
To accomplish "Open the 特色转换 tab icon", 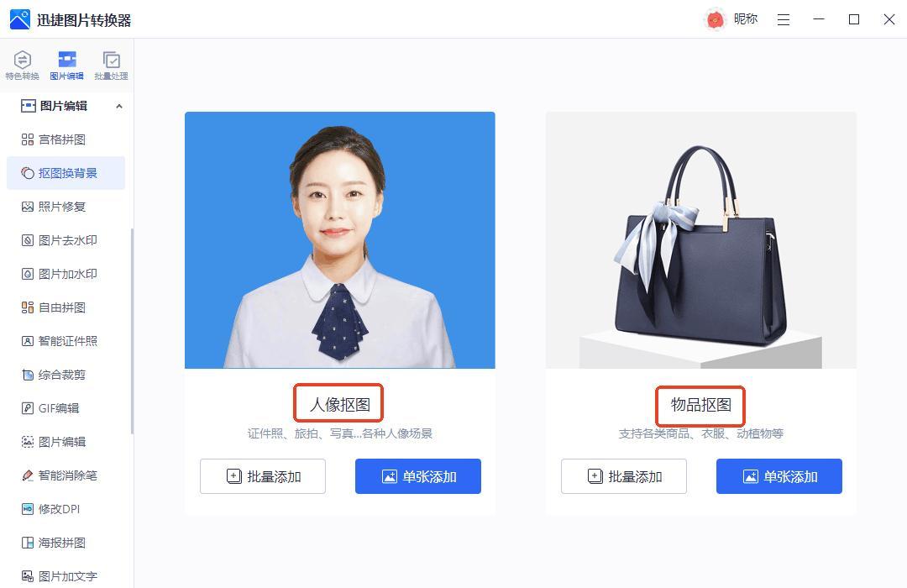I will pyautogui.click(x=22, y=65).
